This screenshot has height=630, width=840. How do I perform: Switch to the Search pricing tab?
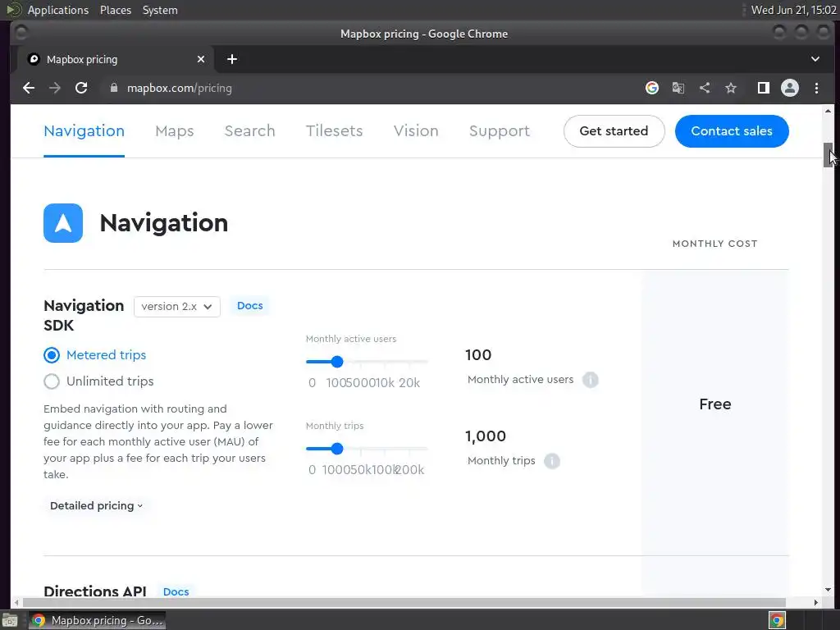pos(249,131)
